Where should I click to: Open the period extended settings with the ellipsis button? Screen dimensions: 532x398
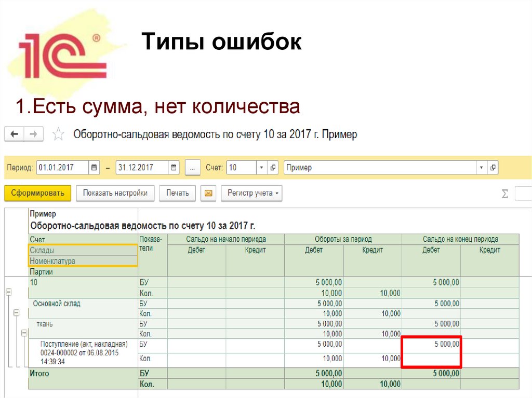coord(192,167)
